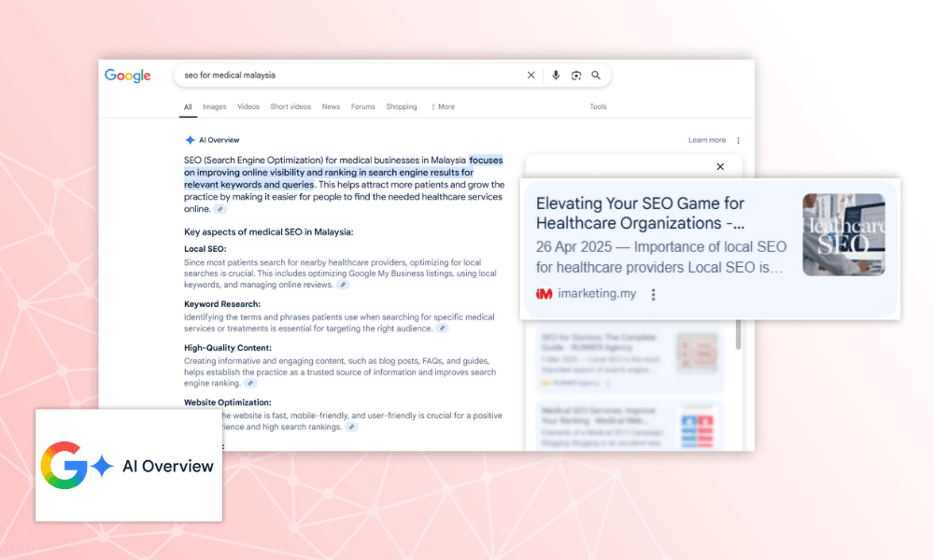Click the Healthcare SEO thumbnail image

[x=843, y=234]
